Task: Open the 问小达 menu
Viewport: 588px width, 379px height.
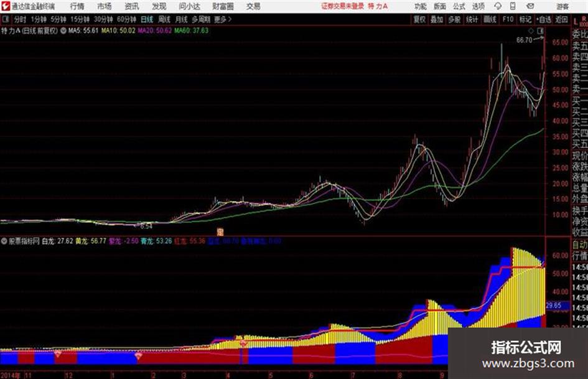Action: (x=189, y=6)
